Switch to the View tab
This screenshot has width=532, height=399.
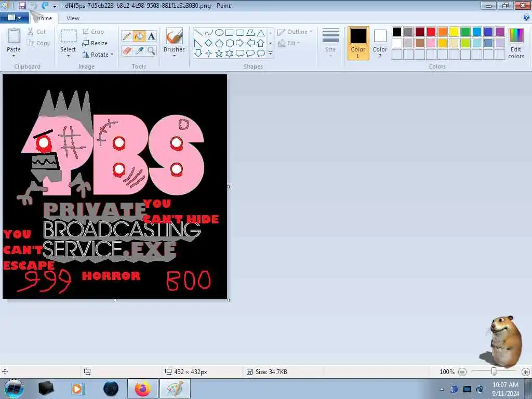[73, 18]
